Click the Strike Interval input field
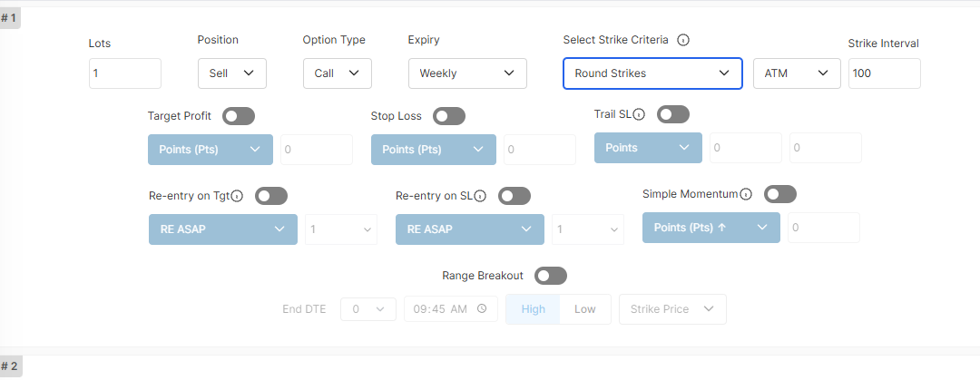This screenshot has width=980, height=380. click(885, 73)
